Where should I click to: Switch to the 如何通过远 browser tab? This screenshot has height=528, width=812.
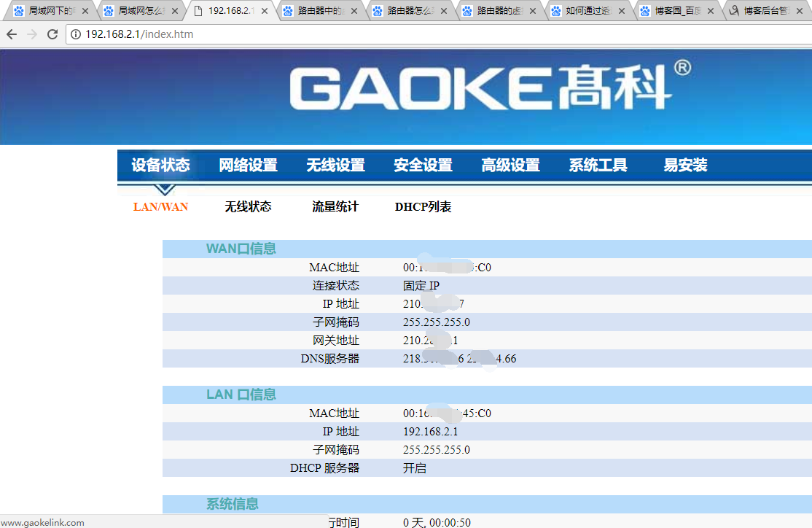pyautogui.click(x=589, y=10)
